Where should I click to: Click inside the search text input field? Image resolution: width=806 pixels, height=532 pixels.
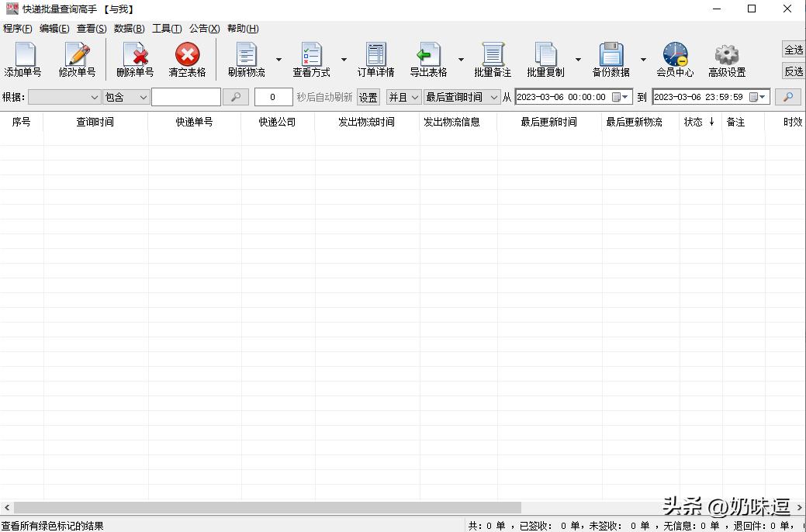point(186,97)
